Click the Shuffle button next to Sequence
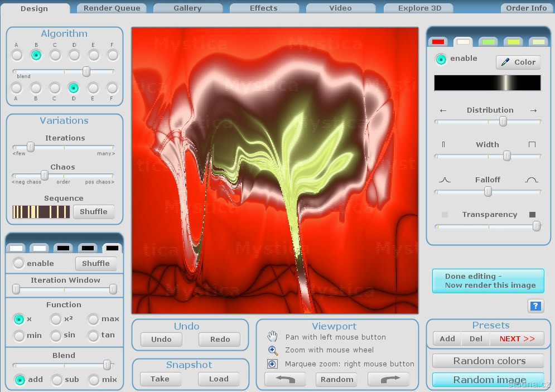 click(94, 211)
